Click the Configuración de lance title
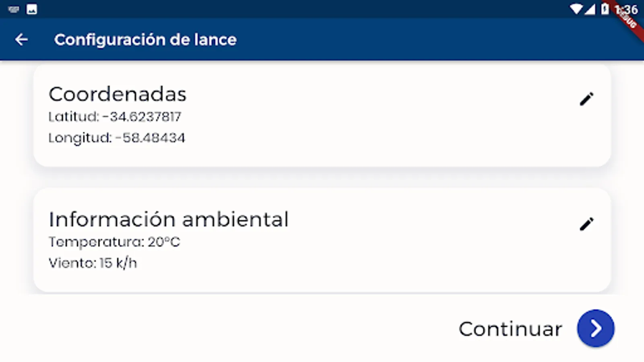The width and height of the screenshot is (644, 362). click(145, 39)
